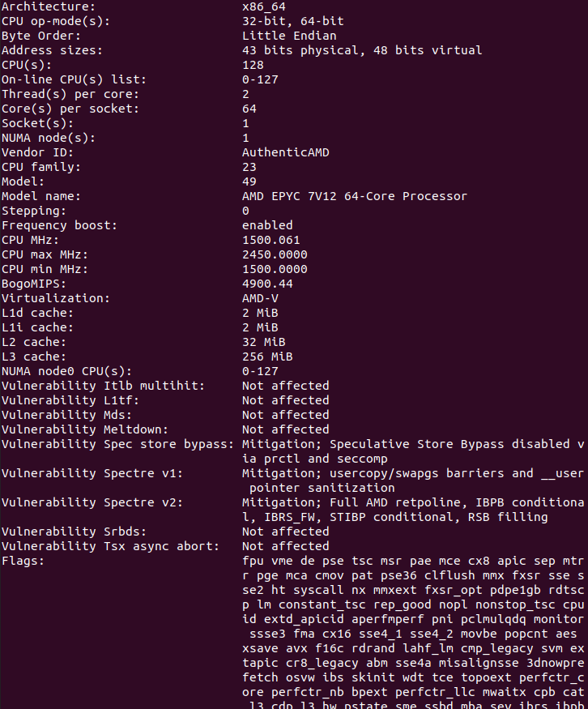Click the 'Vulnerability Spectre v2:' label
This screenshot has width=588, height=709.
[92, 502]
